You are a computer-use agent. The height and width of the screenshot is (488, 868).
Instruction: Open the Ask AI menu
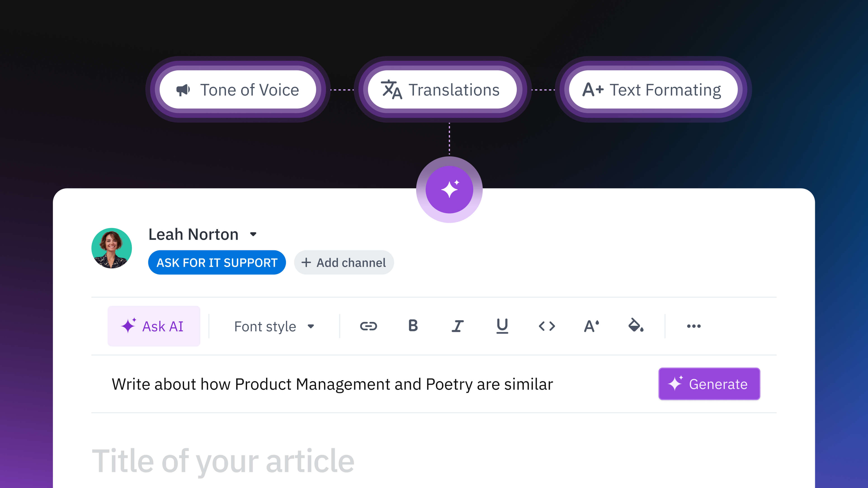point(154,326)
